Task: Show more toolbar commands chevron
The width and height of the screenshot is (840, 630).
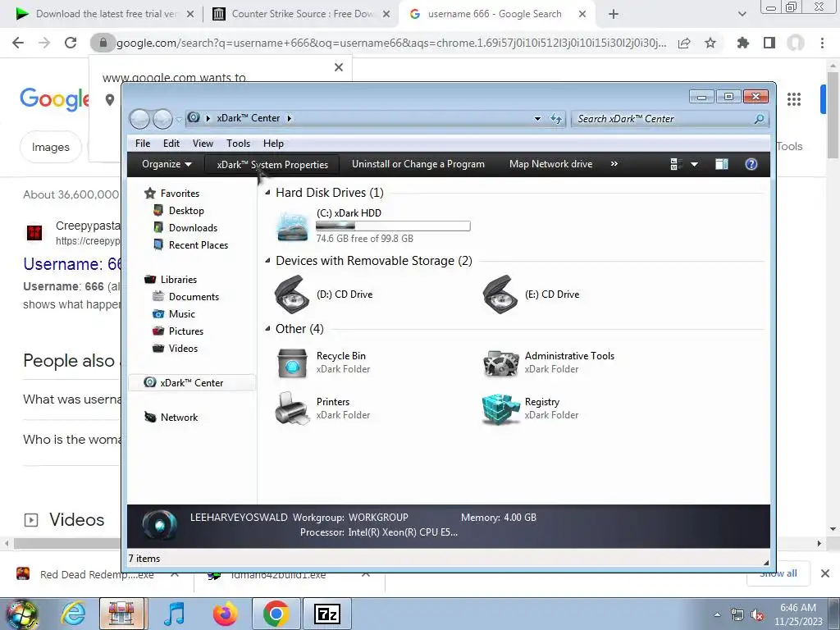Action: (x=614, y=164)
